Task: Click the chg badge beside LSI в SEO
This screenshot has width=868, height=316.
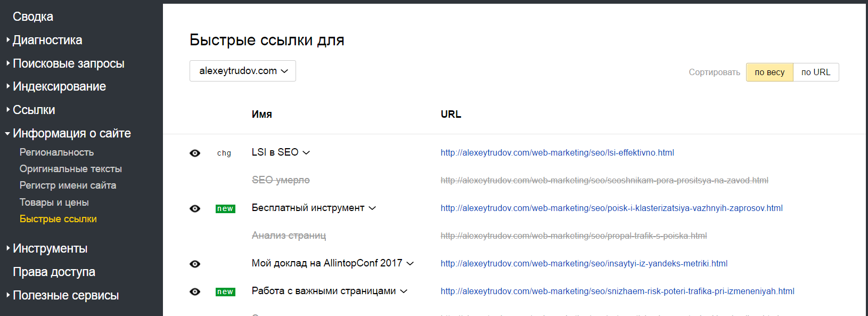Action: tap(224, 153)
